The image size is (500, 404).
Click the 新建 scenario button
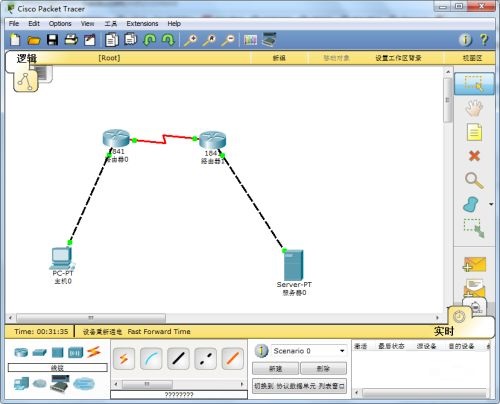275,369
